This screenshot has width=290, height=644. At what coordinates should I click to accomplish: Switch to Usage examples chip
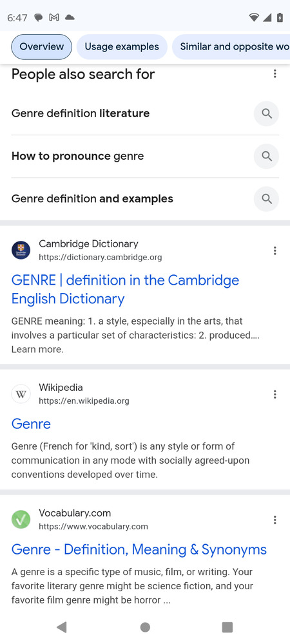point(122,47)
